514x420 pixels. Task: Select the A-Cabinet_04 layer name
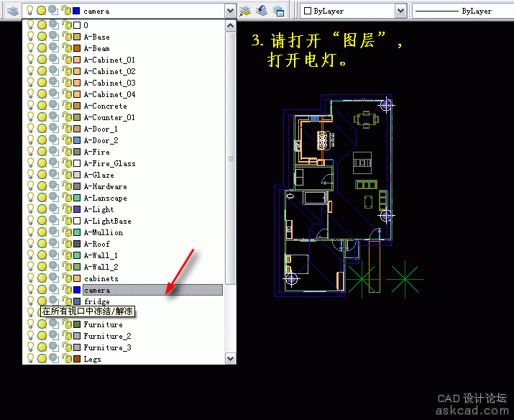[109, 94]
